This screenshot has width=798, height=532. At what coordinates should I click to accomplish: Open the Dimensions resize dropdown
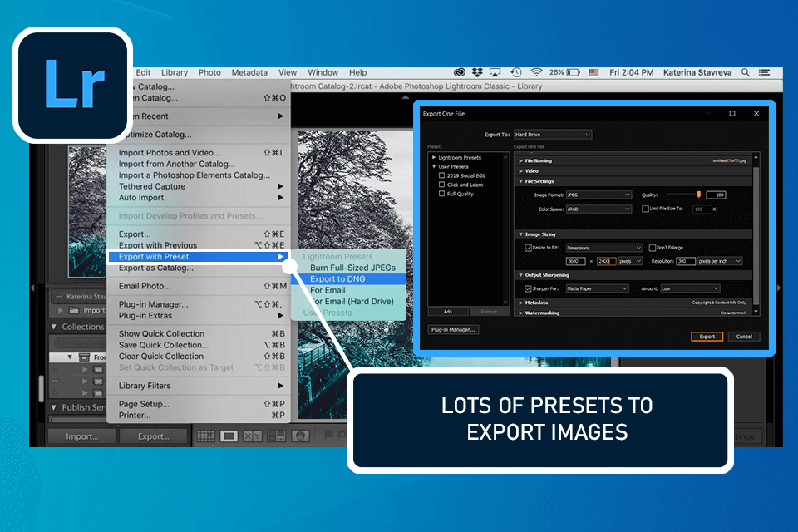(604, 248)
